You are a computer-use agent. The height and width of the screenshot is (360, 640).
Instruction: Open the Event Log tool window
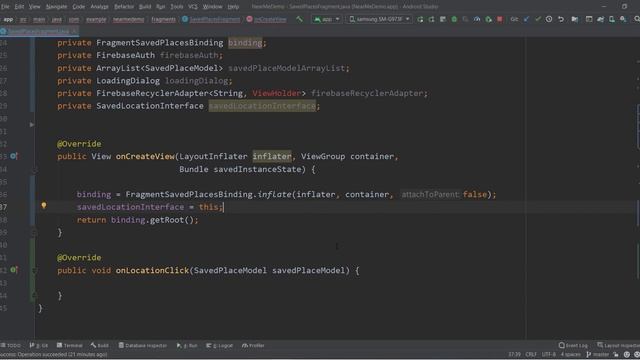pyautogui.click(x=573, y=345)
